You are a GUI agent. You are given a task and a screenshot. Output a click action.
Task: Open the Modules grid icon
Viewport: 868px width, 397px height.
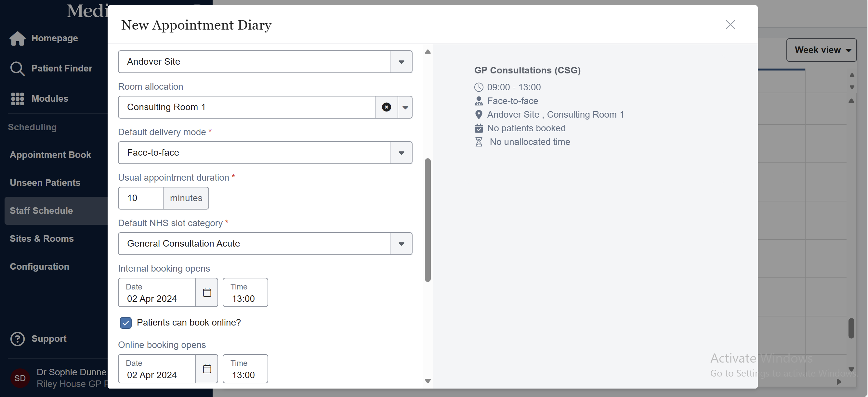[x=18, y=99]
